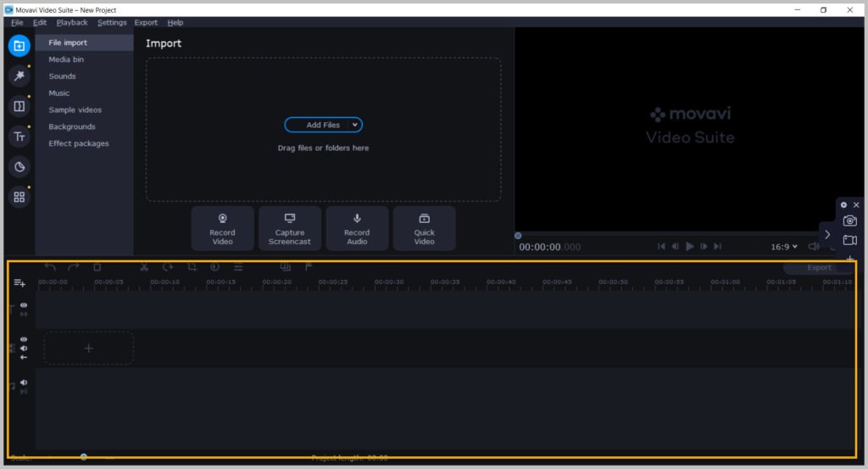This screenshot has height=469, width=868.
Task: Click the video camera recording icon
Action: (849, 240)
